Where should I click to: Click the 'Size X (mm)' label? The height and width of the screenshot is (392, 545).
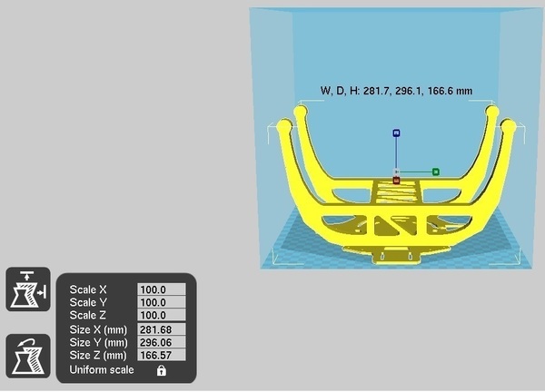point(98,329)
